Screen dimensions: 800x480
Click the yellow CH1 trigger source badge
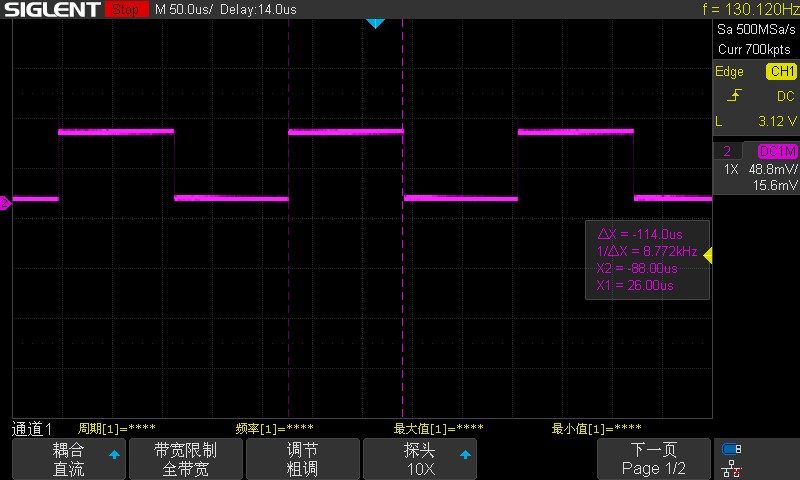pyautogui.click(x=781, y=71)
